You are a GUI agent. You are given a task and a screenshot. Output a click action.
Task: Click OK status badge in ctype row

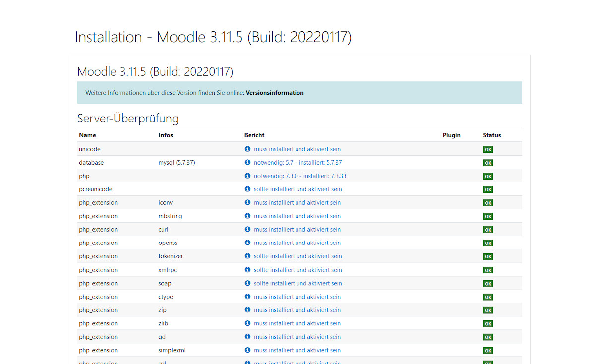click(488, 297)
